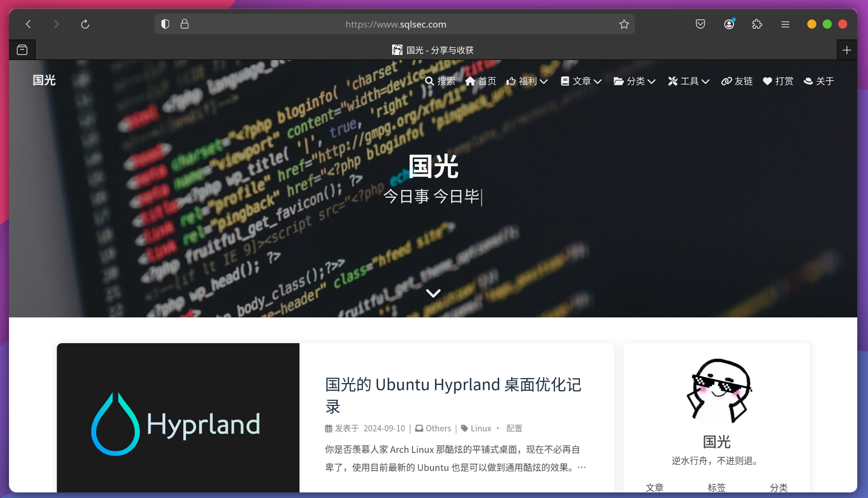This screenshot has width=868, height=498.
Task: Expand the 福利 dropdown menu
Action: [x=527, y=81]
